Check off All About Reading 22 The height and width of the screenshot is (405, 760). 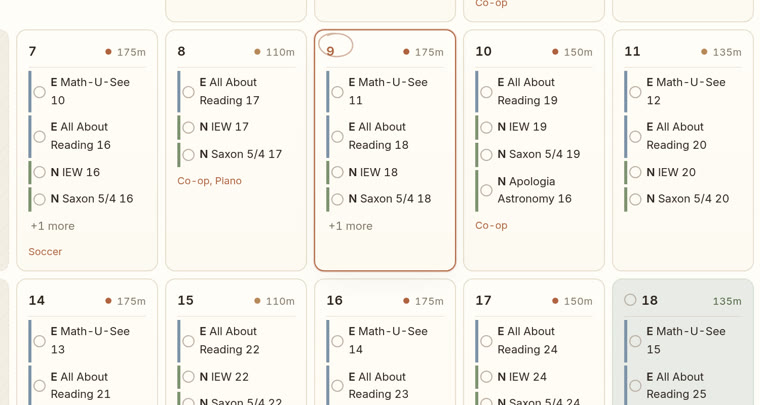(x=189, y=341)
